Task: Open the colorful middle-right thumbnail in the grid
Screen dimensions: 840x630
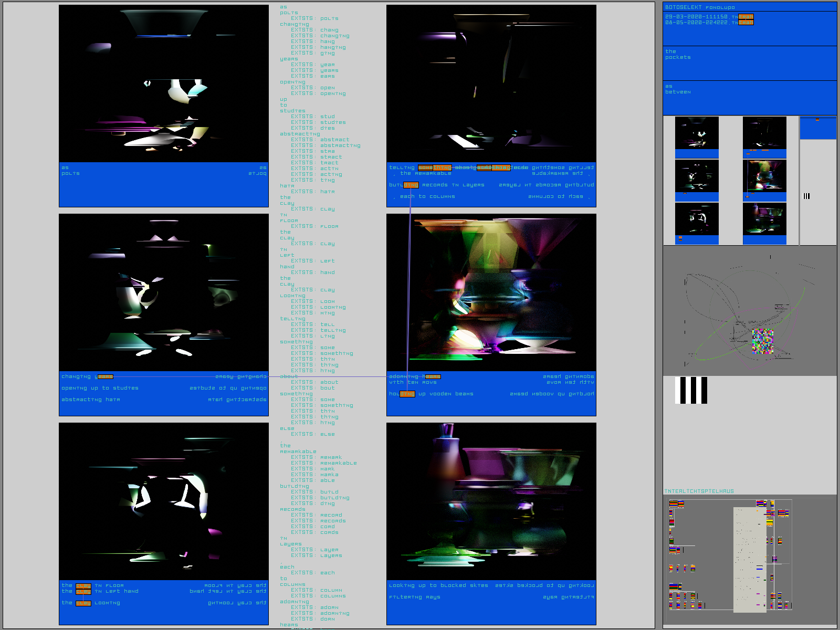Action: coord(764,176)
